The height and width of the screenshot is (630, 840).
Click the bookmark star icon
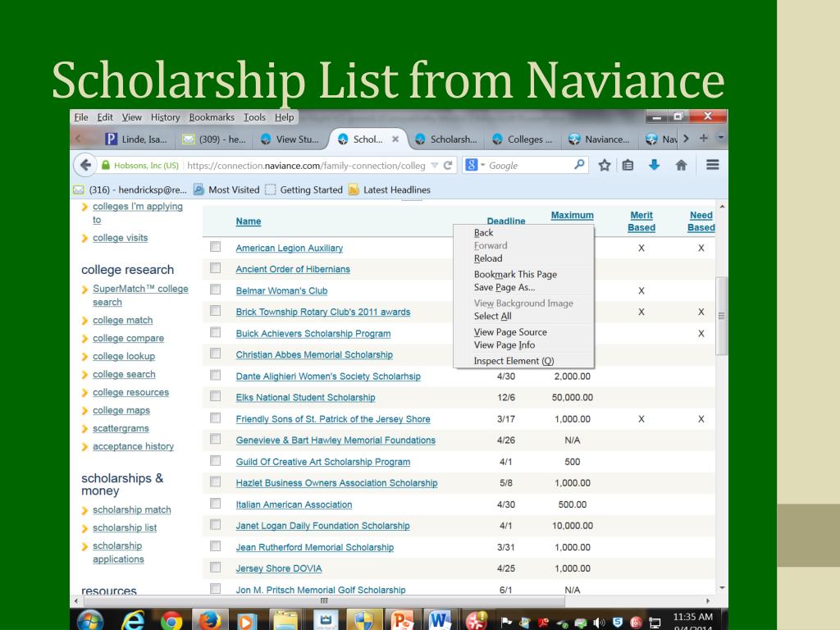(605, 165)
